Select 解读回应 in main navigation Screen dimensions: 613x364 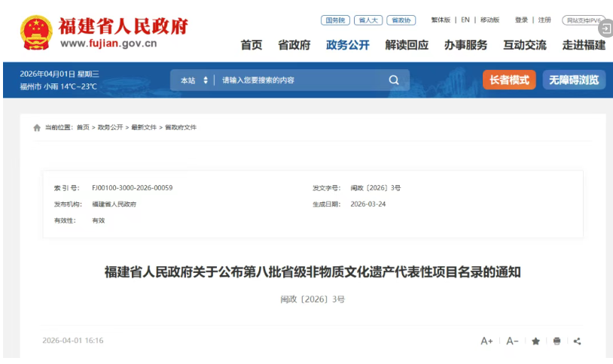407,45
